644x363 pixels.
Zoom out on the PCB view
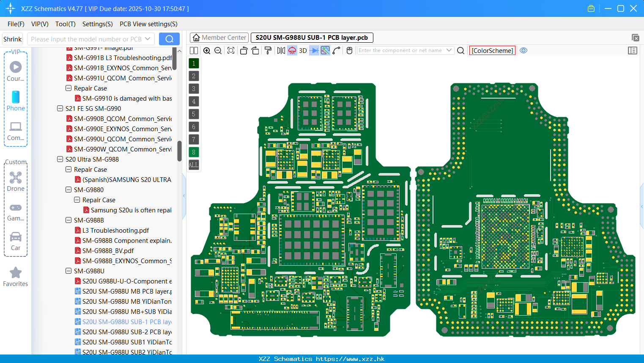(218, 50)
